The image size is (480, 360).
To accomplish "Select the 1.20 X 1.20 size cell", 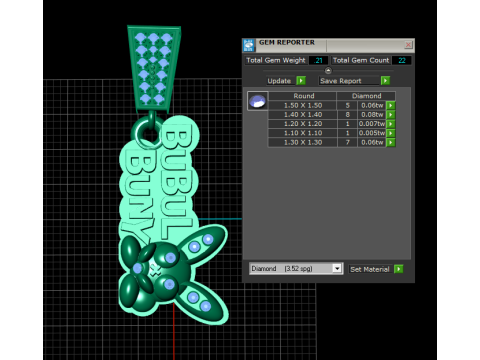I will click(x=303, y=124).
